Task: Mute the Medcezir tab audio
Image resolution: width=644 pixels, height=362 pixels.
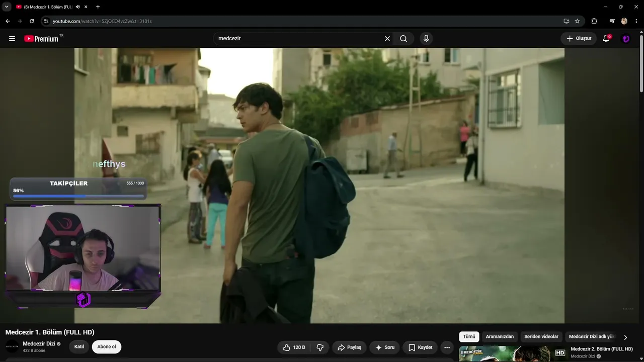Action: click(77, 7)
